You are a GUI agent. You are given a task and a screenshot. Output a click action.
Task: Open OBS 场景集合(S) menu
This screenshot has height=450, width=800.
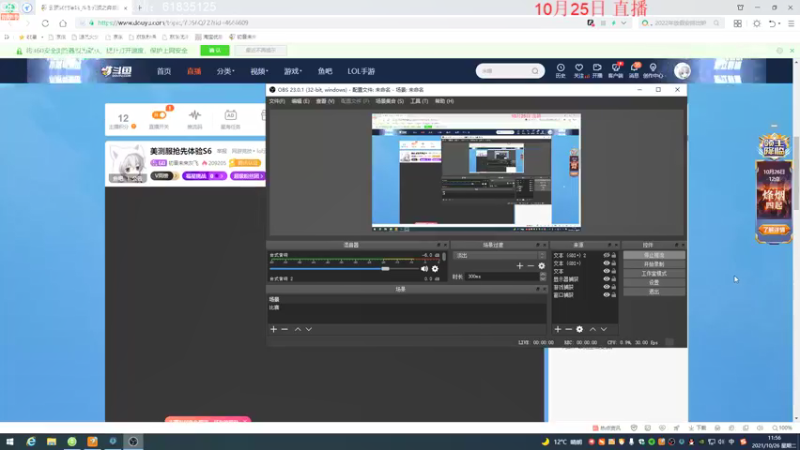(x=390, y=101)
